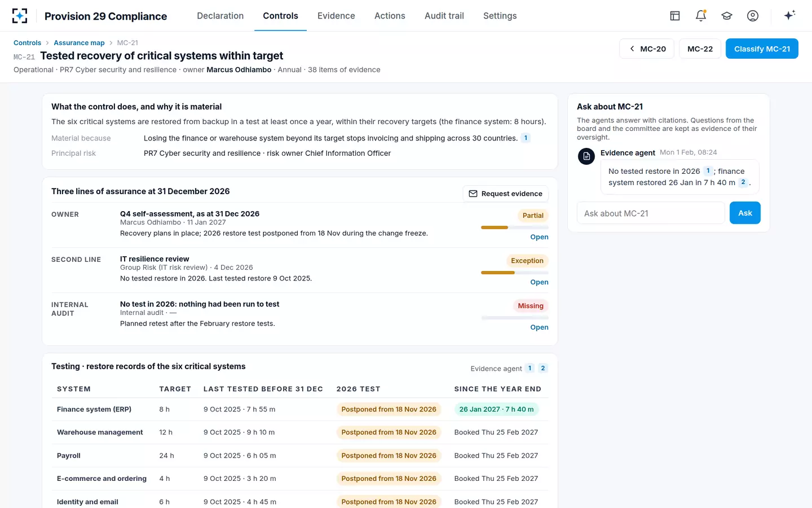The image size is (812, 508).
Task: Click the Controls breadcrumb link
Action: (27, 43)
